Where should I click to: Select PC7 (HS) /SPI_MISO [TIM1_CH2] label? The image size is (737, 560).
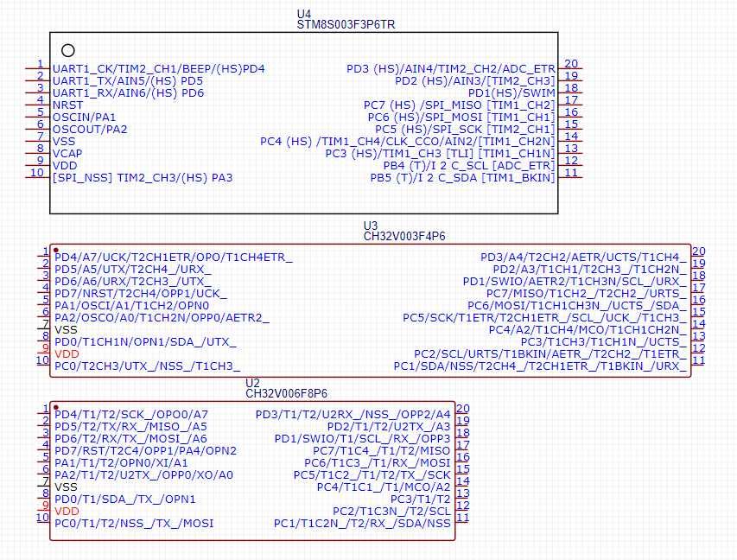click(459, 105)
